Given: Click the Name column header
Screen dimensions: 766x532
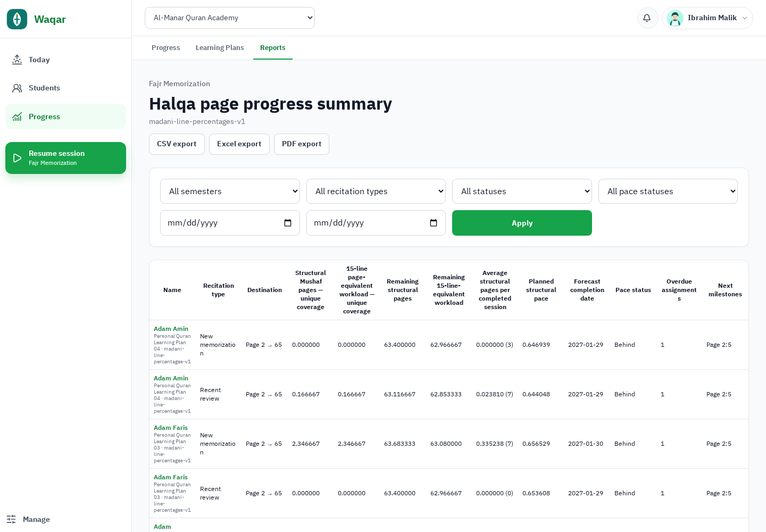Looking at the screenshot, I should tap(172, 290).
